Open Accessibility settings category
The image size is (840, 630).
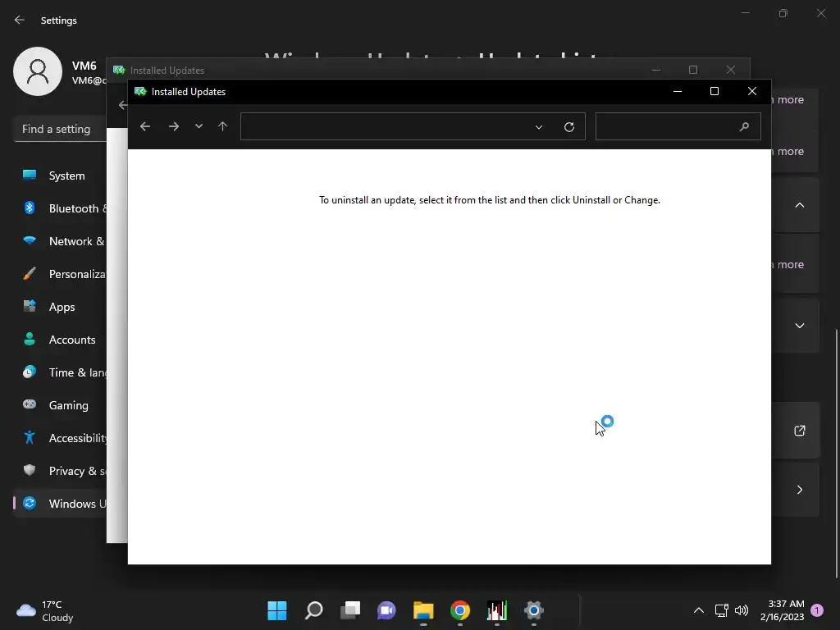pos(59,438)
